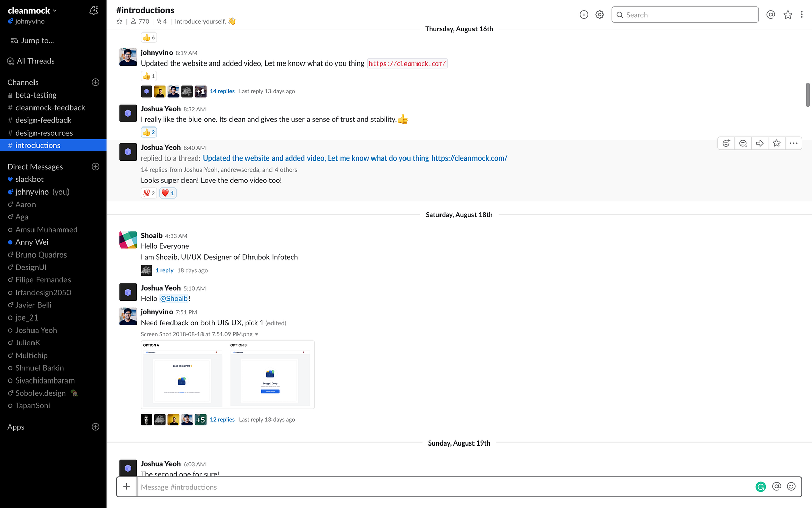Open the cleanmock.com link in message
The width and height of the screenshot is (812, 508).
point(408,63)
